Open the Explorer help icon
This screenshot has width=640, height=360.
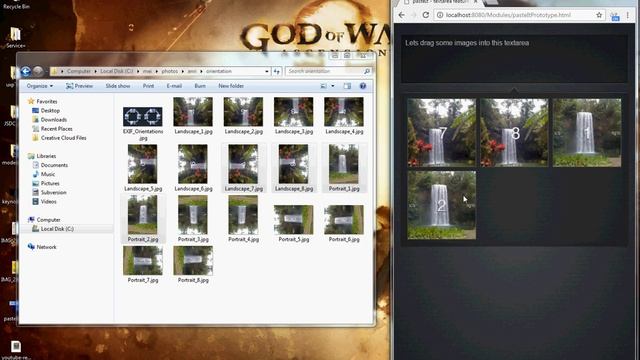[x=362, y=86]
